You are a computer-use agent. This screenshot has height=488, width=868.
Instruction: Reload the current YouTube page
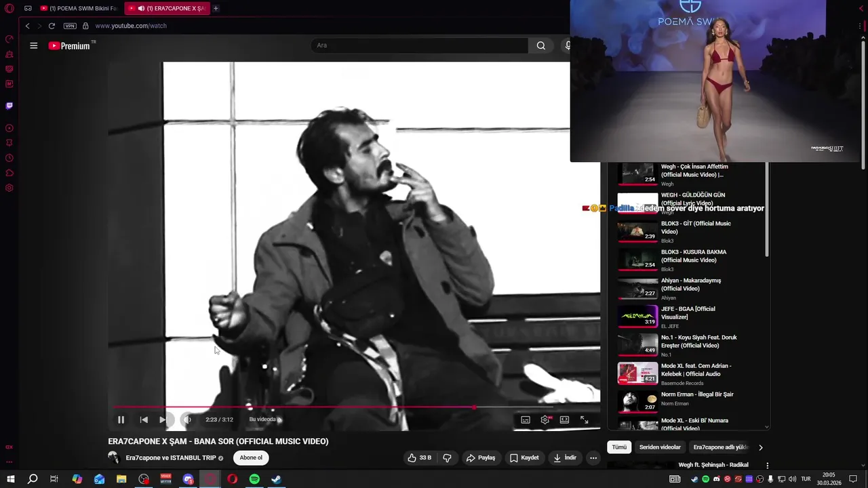(52, 26)
